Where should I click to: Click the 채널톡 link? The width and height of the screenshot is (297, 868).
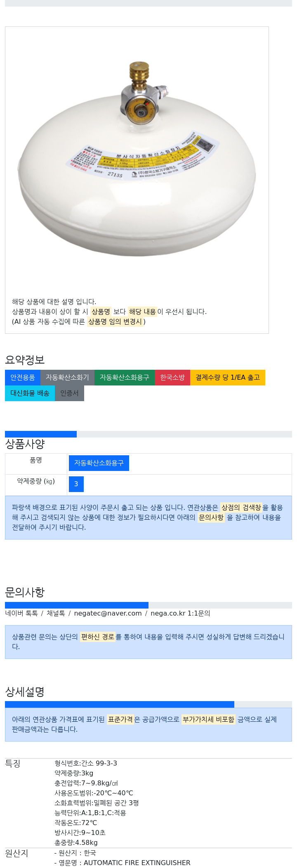(x=56, y=614)
